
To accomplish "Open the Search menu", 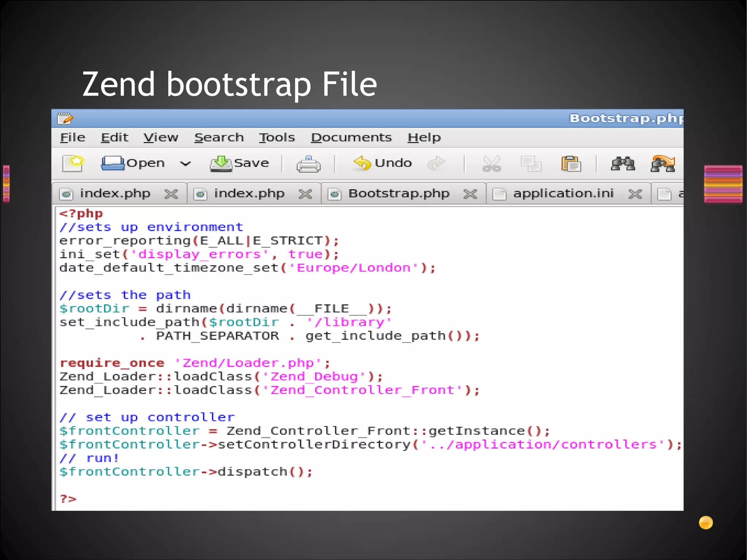I will point(219,138).
